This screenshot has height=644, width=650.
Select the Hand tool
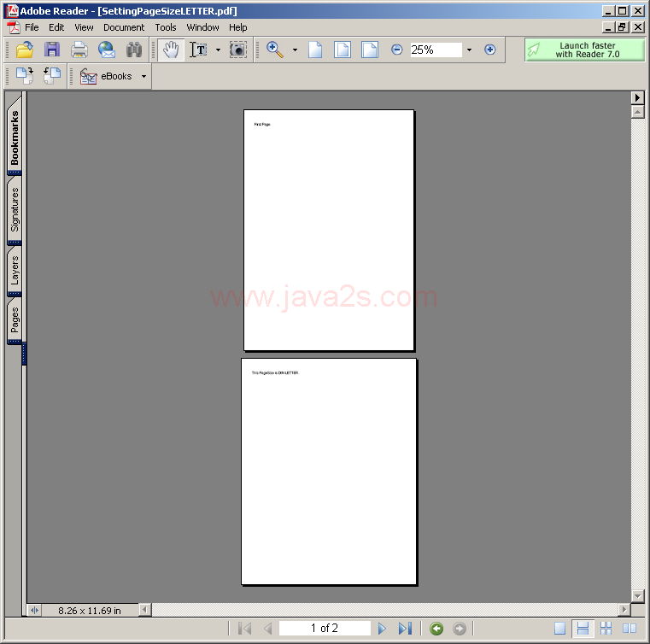tap(170, 50)
